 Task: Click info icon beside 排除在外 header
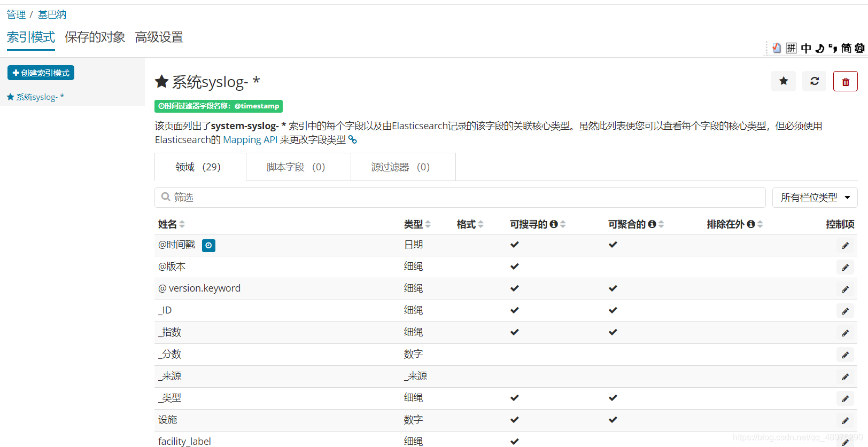click(x=751, y=224)
